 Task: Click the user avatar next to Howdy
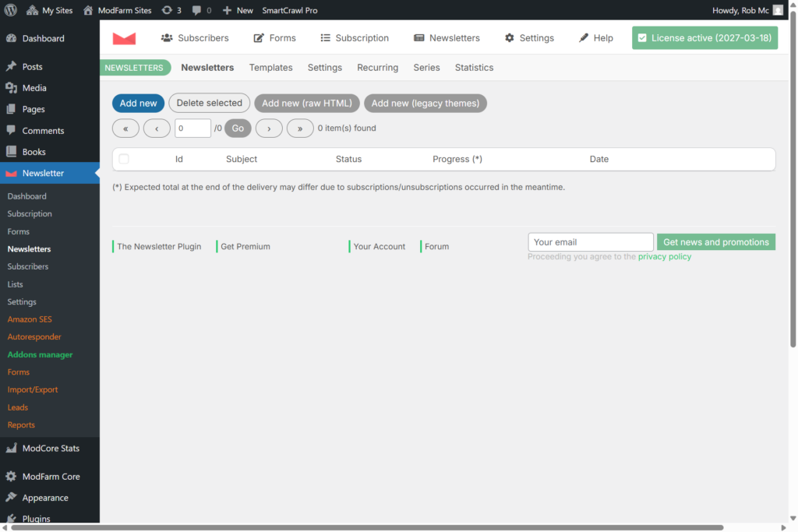[x=778, y=10]
